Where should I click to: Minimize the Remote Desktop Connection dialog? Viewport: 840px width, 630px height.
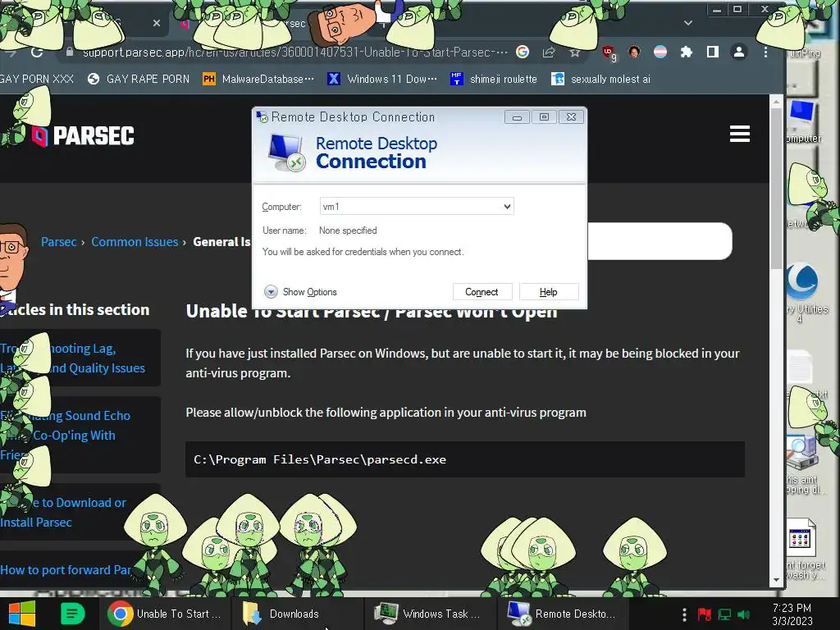click(517, 117)
